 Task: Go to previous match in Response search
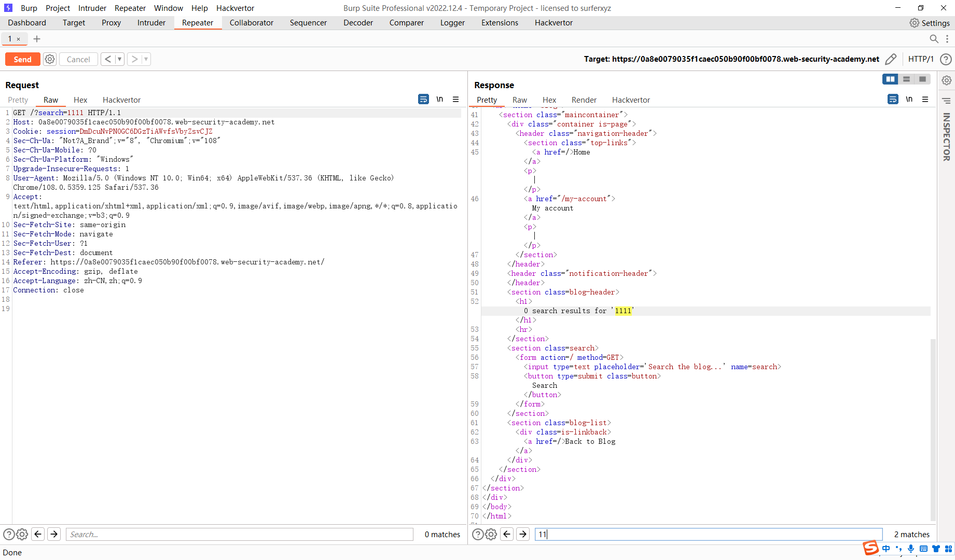point(507,534)
